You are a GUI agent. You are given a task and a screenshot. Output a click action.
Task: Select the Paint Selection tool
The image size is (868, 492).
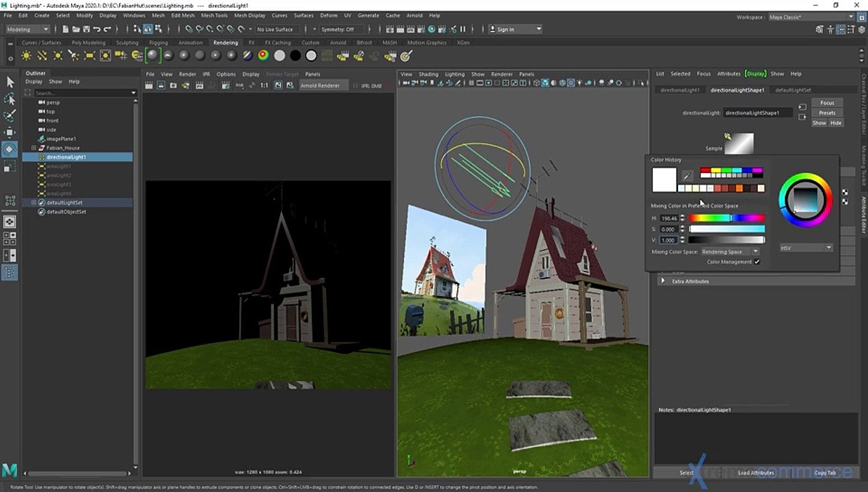click(10, 115)
